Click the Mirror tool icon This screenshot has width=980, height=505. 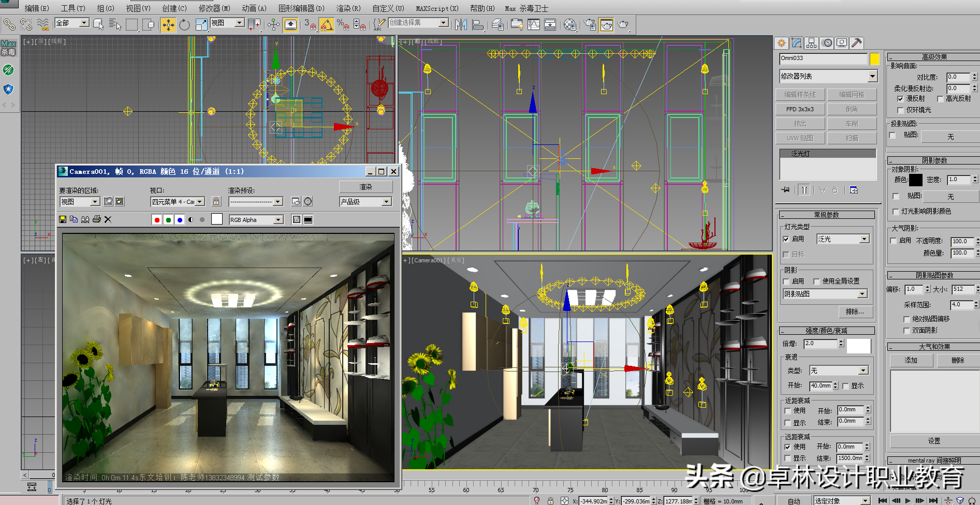(461, 24)
